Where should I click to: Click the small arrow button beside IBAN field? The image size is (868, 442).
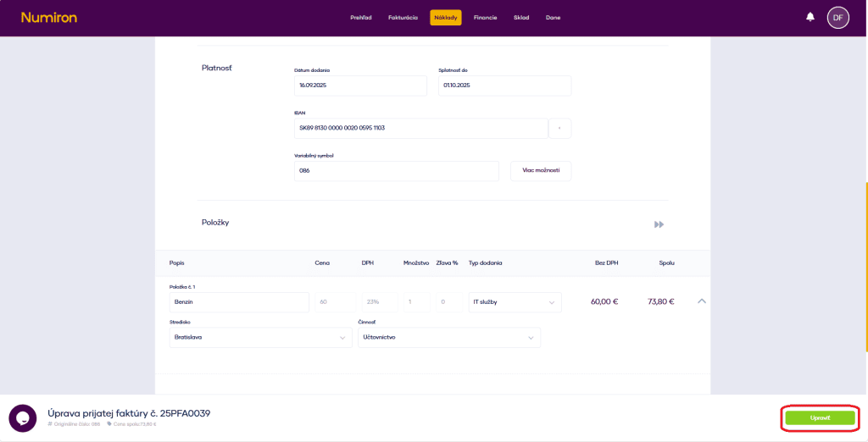[559, 129]
